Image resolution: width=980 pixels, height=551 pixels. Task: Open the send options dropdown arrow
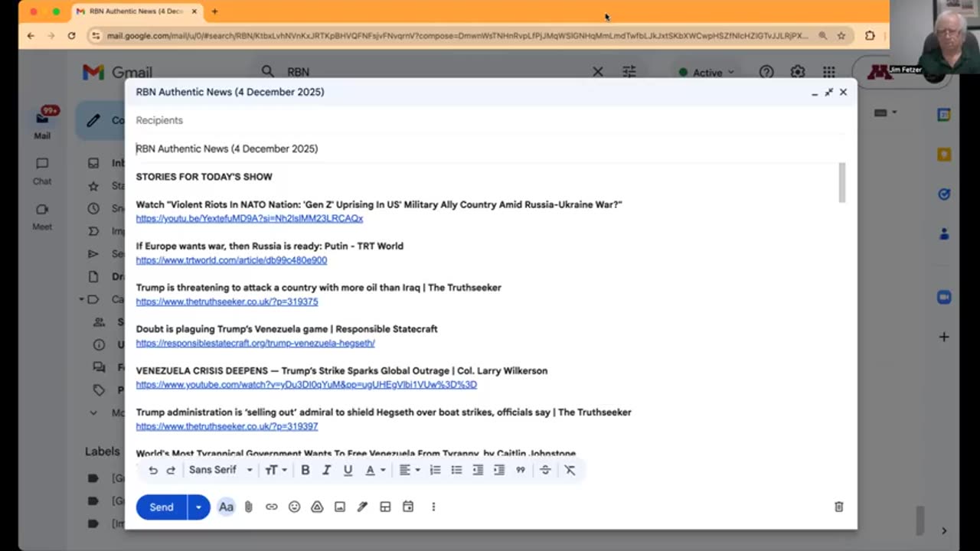[x=198, y=507]
